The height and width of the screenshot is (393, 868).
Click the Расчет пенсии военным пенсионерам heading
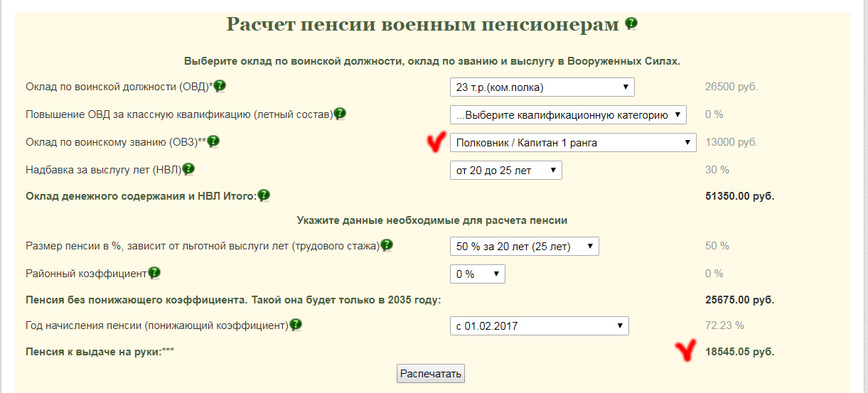[423, 24]
